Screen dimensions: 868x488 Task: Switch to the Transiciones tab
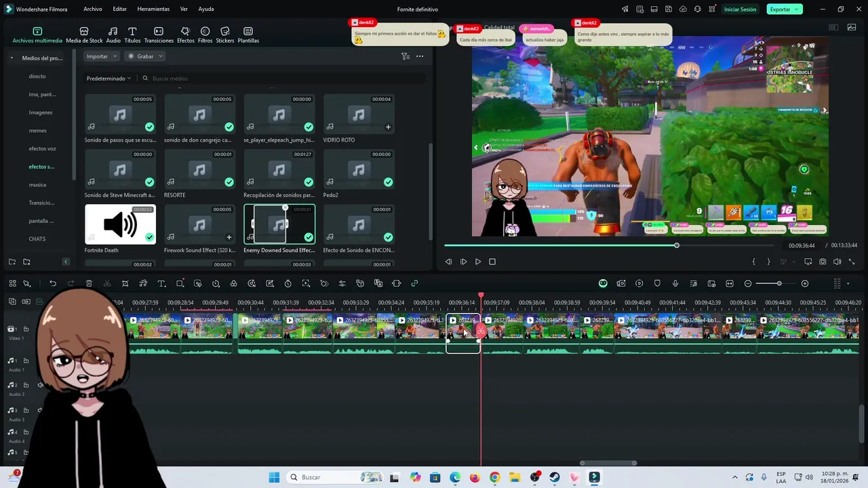[x=159, y=35]
